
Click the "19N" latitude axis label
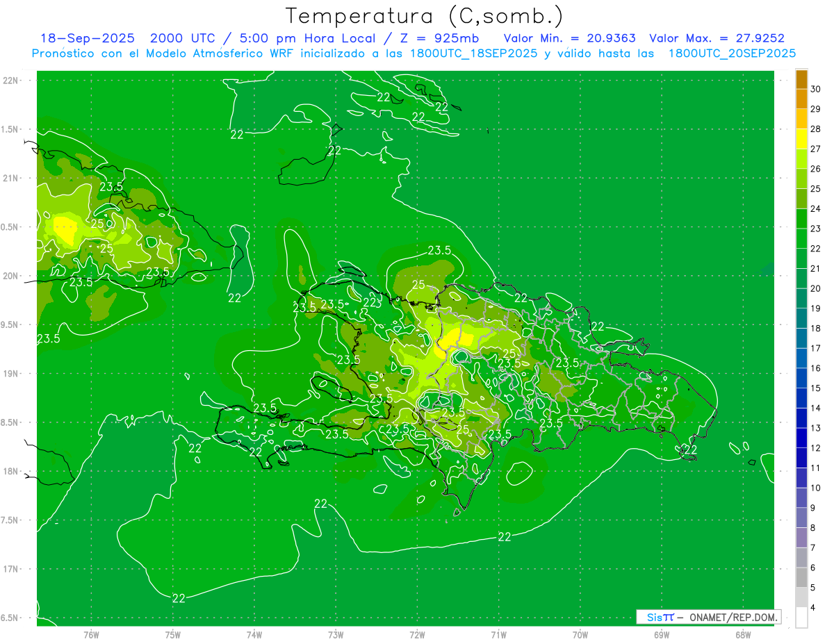pos(11,373)
